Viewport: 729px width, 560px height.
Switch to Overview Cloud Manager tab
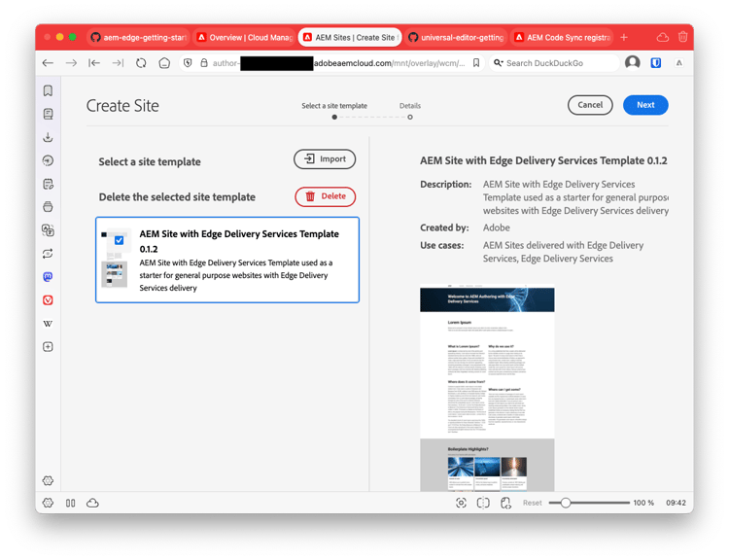point(244,37)
